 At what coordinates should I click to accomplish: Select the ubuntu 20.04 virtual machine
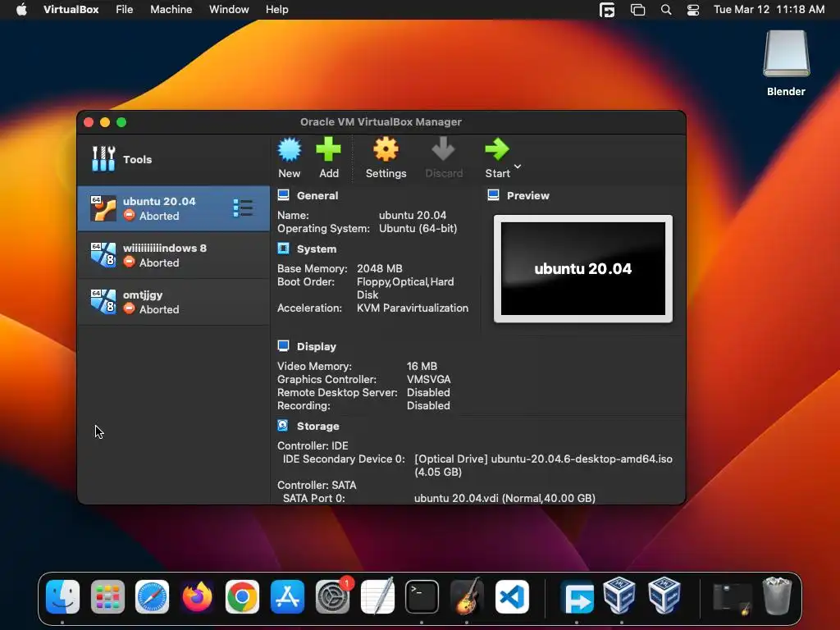coord(174,208)
